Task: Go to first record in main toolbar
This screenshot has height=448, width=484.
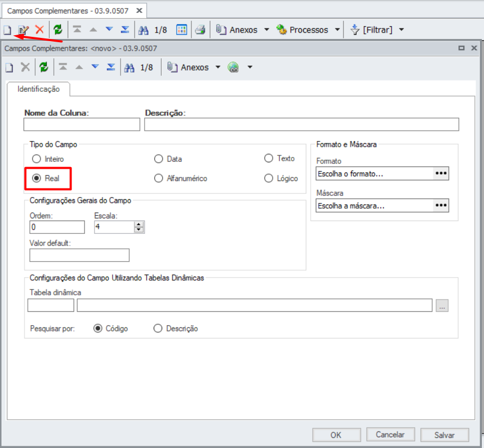Action: [77, 29]
